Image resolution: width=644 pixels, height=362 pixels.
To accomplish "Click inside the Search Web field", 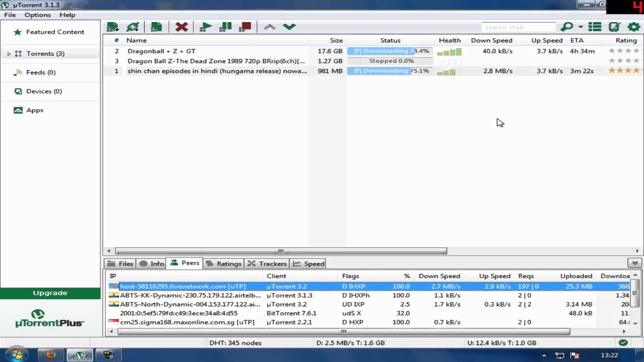I will pyautogui.click(x=518, y=27).
